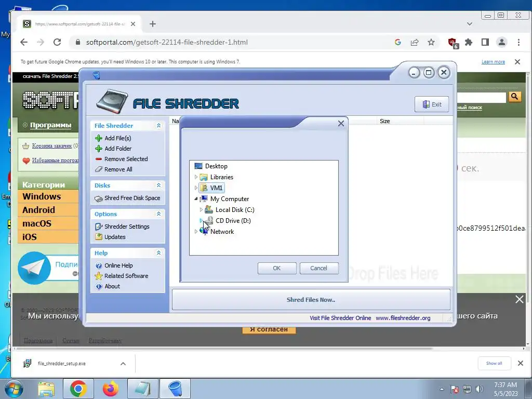
Task: Collapse the File Shredder panel section
Action: [158, 126]
